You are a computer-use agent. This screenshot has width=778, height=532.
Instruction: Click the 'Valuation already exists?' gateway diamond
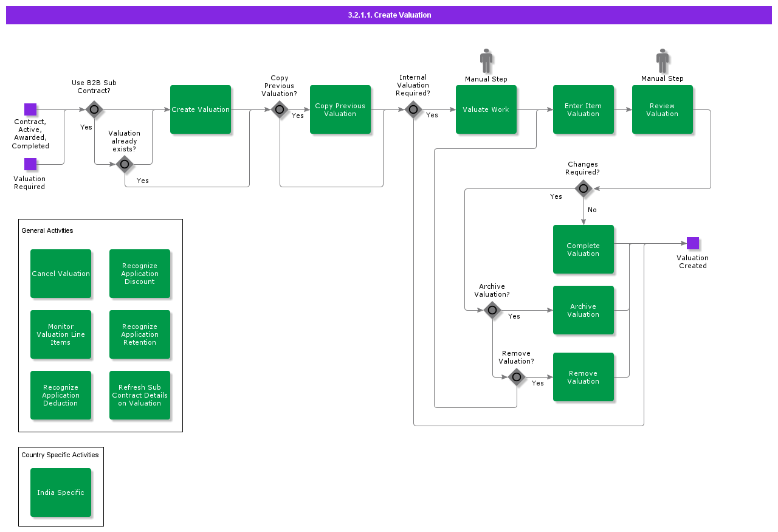click(125, 164)
